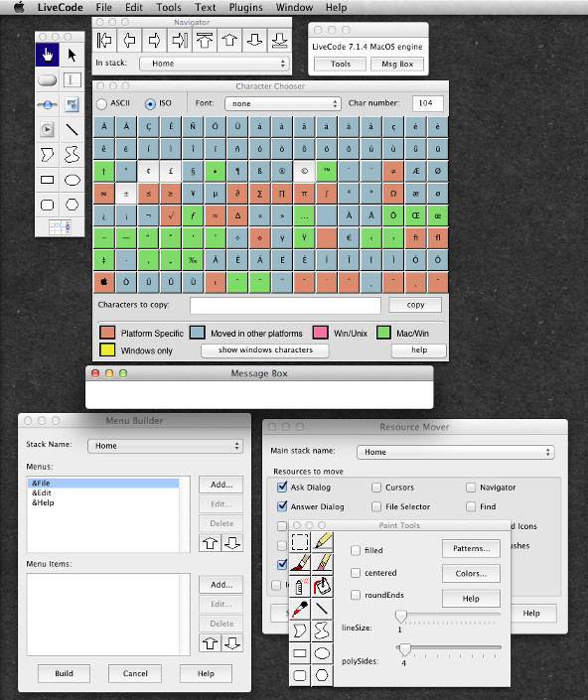Click Navigator next card arrow

point(155,40)
